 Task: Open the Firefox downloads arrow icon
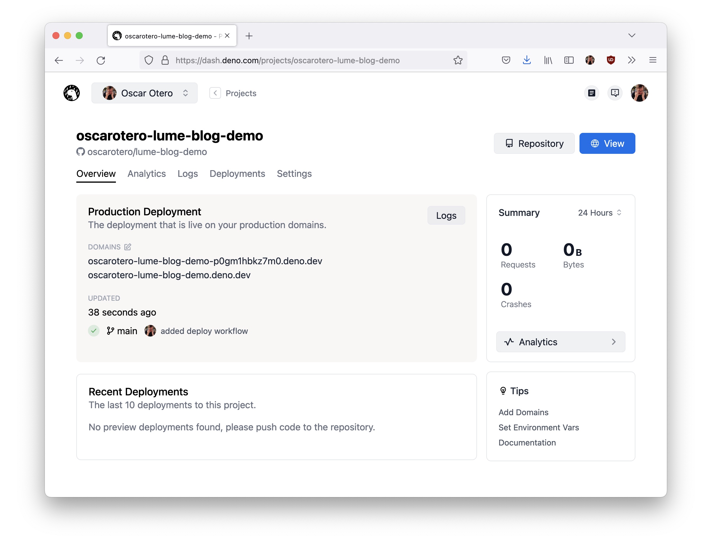(526, 60)
